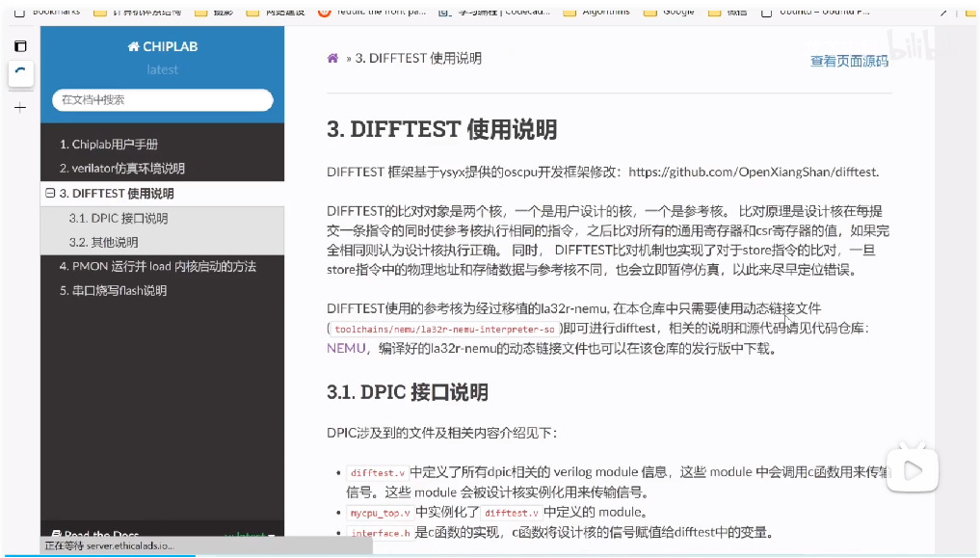Open 2. verilator仿真环境说明 page
The width and height of the screenshot is (980, 558).
point(121,169)
